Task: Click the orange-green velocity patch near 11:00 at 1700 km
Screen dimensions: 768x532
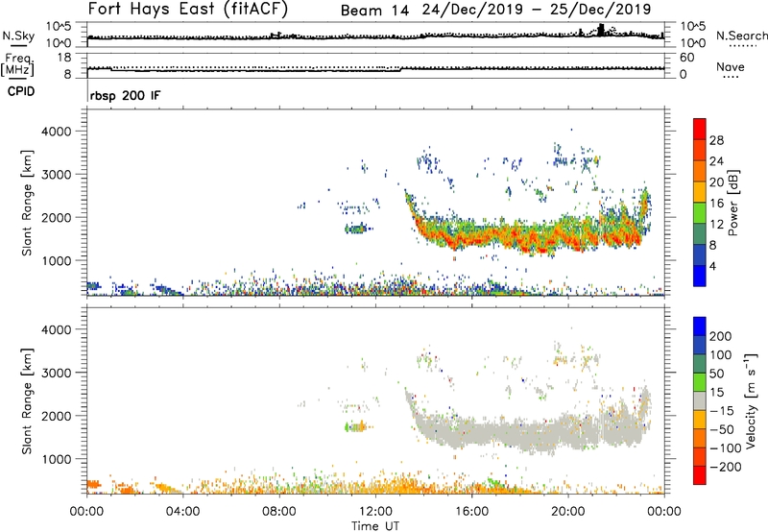Action: (x=356, y=427)
